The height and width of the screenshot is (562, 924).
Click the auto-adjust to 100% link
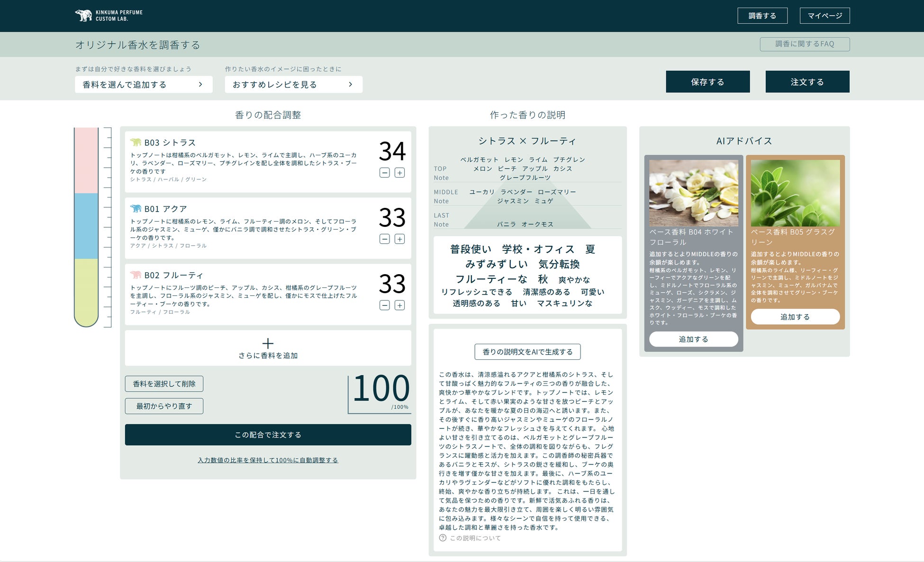click(268, 460)
